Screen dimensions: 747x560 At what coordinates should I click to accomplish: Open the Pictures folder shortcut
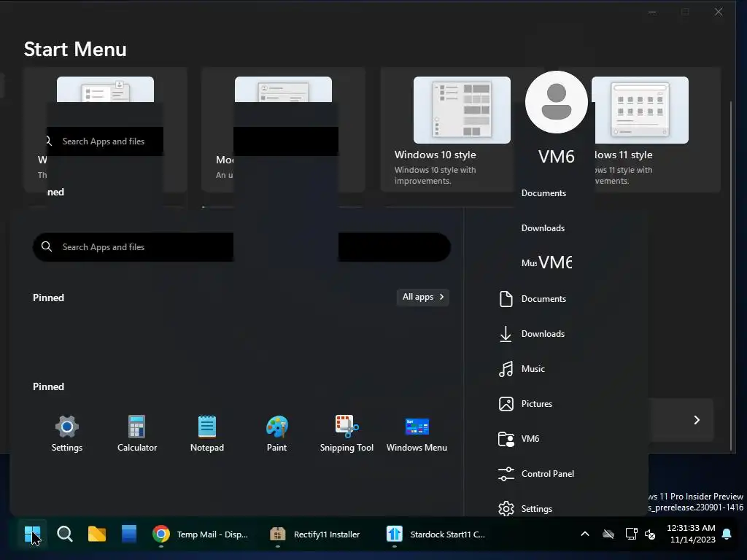pos(525,404)
